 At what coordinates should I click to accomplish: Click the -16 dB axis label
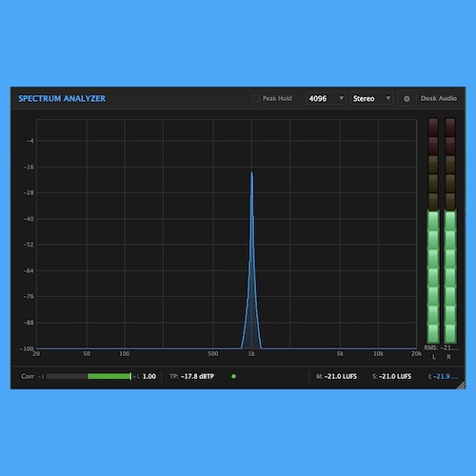point(29,167)
